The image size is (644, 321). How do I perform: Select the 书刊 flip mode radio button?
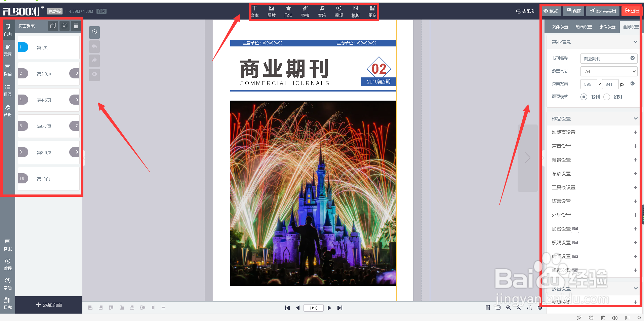584,97
